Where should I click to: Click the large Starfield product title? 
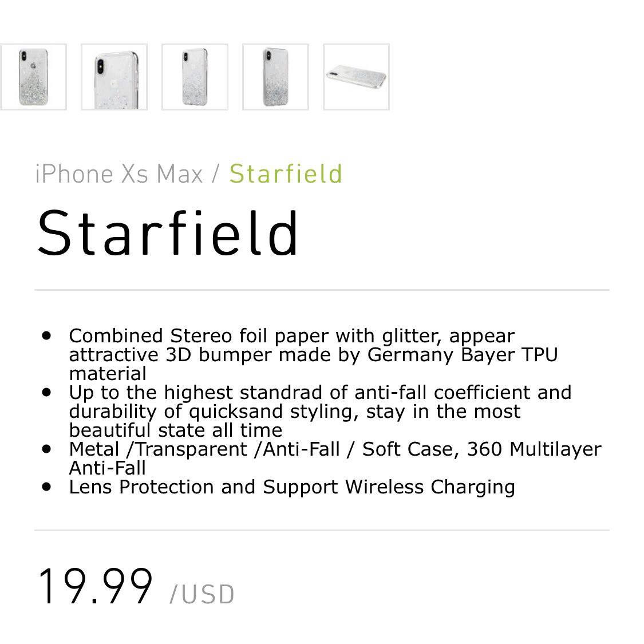[168, 234]
